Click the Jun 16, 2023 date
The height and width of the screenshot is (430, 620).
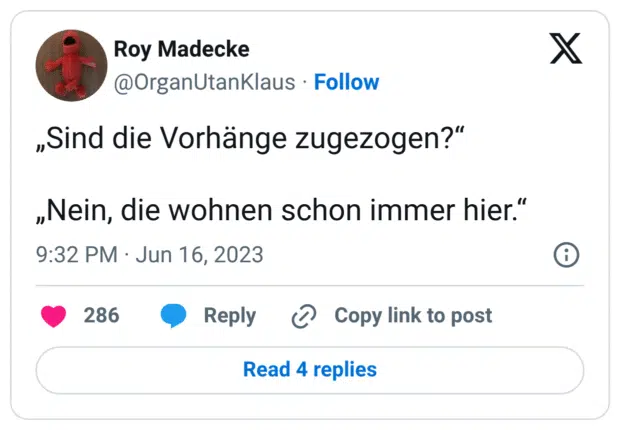(198, 255)
